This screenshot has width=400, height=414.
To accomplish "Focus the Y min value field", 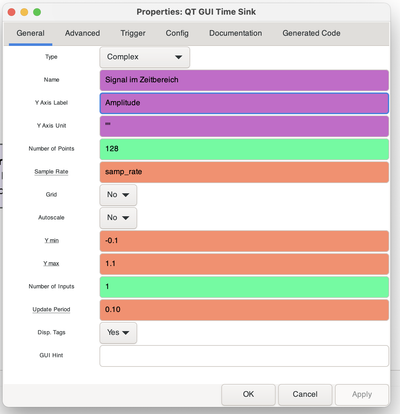I will [244, 241].
